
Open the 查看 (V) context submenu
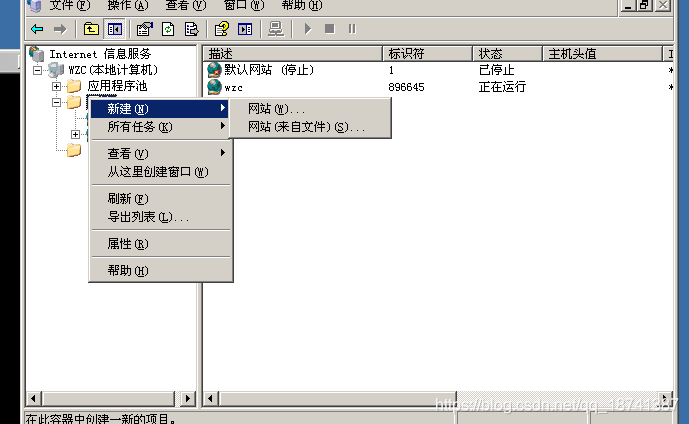click(x=160, y=153)
